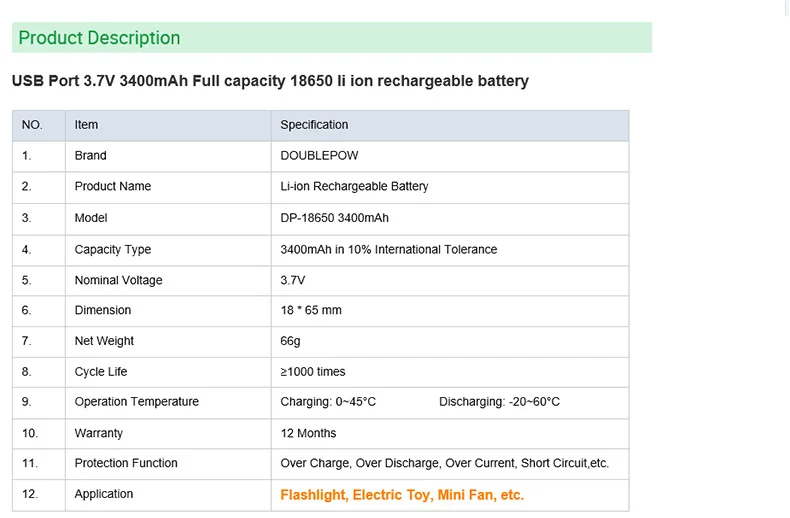Viewport: 790px width, 518px height.
Task: Click the Nominal Voltage label
Action: [118, 280]
